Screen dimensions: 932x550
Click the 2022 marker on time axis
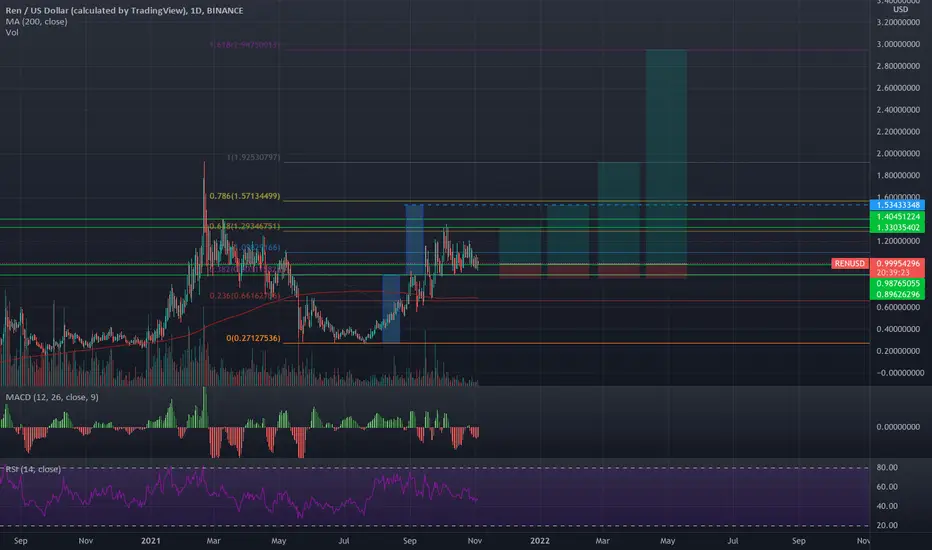point(540,540)
